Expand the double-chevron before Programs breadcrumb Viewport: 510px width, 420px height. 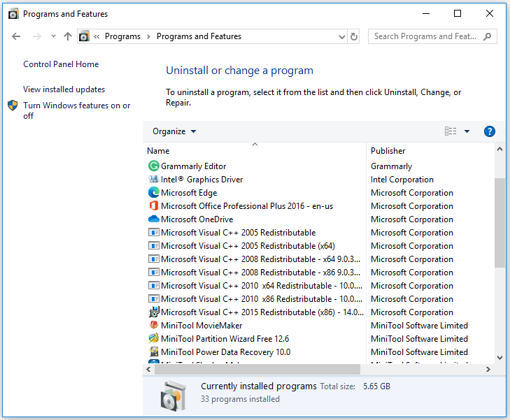[97, 36]
